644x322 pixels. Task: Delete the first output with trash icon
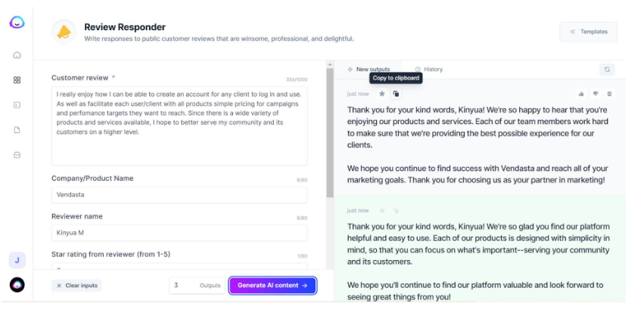pyautogui.click(x=609, y=94)
